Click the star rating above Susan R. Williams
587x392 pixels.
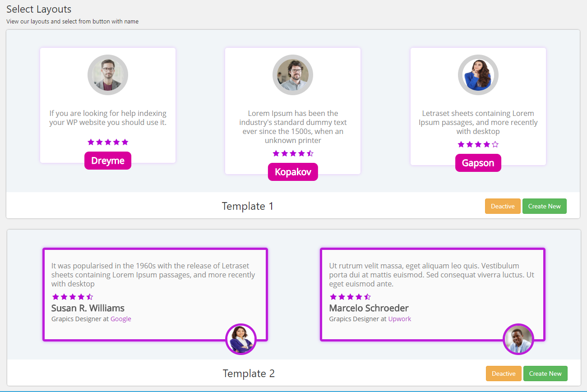click(73, 297)
